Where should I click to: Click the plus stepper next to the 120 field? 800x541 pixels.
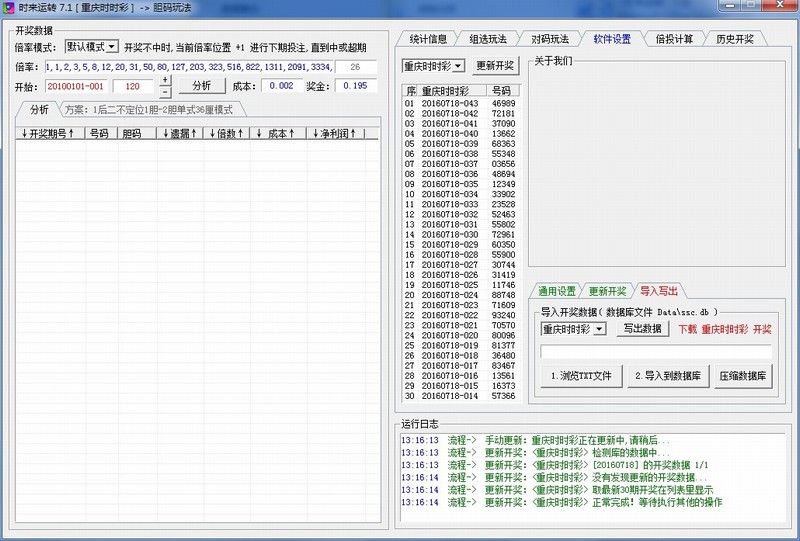(x=165, y=79)
